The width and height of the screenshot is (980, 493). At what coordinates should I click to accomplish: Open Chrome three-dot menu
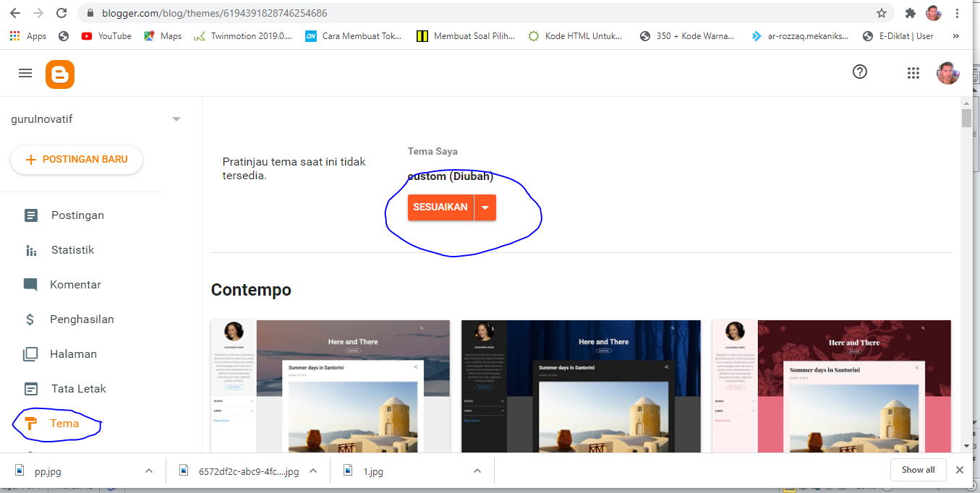click(x=958, y=13)
